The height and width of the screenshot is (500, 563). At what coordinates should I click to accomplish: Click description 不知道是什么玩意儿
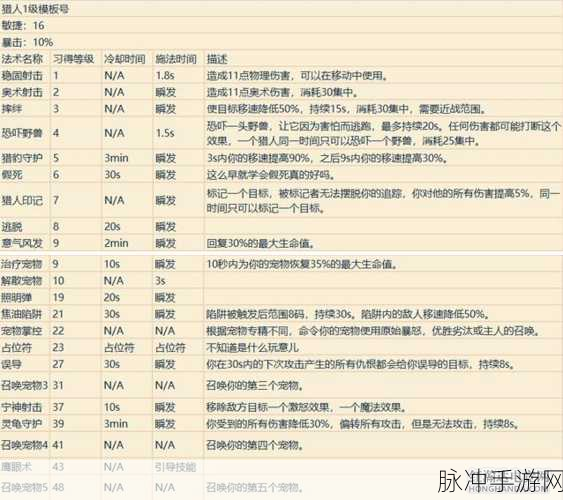point(252,347)
